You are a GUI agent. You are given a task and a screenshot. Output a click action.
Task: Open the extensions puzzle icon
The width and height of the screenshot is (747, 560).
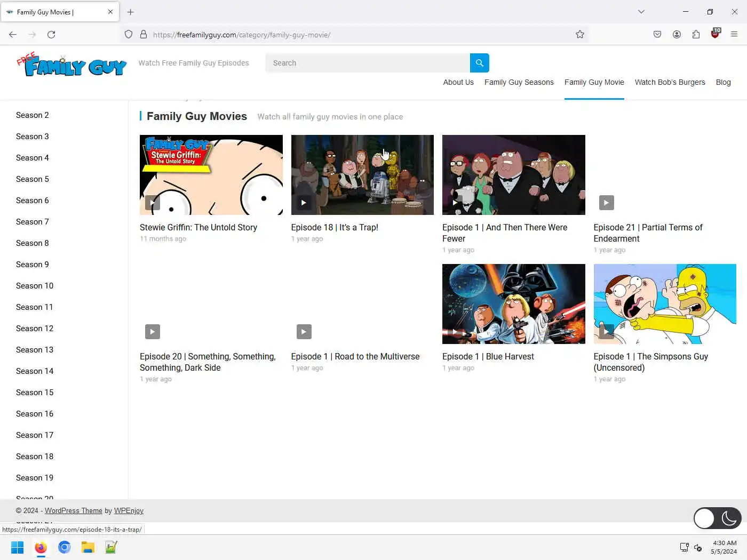(x=696, y=35)
